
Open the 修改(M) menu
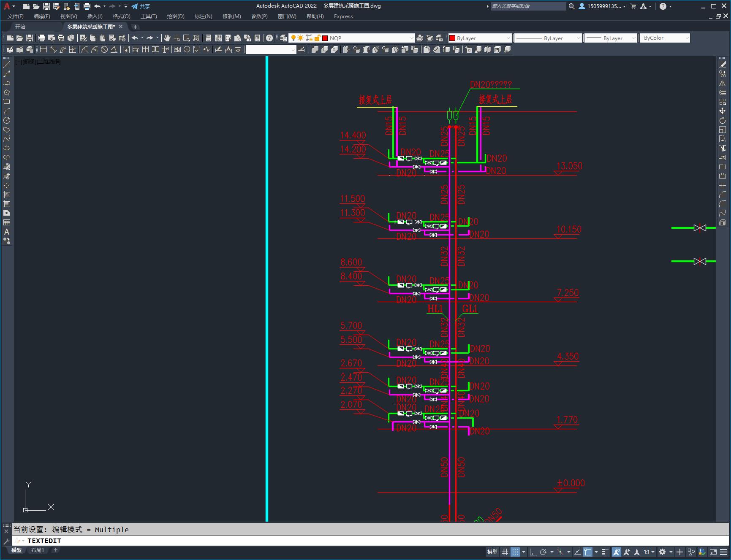(x=231, y=16)
